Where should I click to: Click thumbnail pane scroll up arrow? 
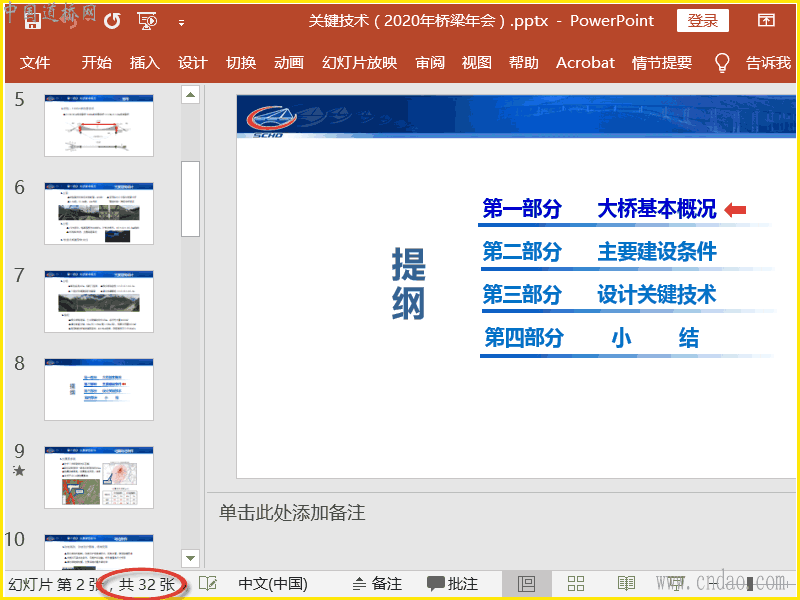click(190, 94)
